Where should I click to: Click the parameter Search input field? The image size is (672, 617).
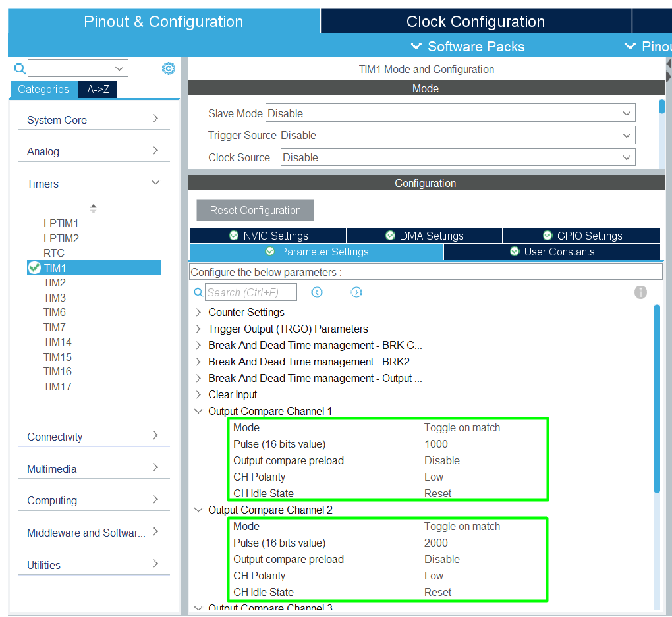[250, 292]
